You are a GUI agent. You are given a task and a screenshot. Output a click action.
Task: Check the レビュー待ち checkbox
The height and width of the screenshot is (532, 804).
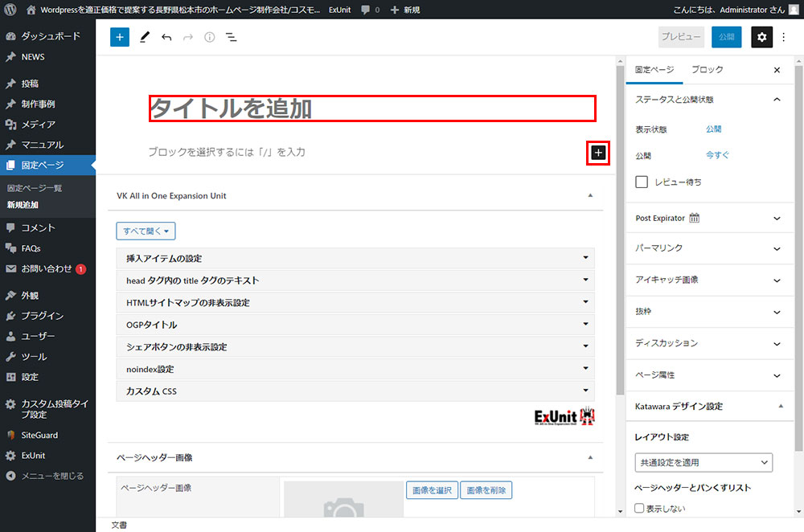642,182
